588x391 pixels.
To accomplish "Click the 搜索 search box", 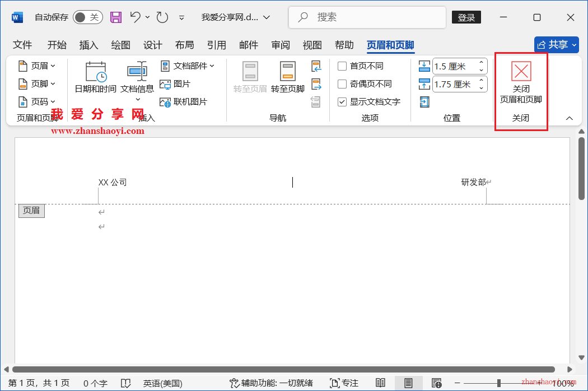I will click(x=367, y=17).
